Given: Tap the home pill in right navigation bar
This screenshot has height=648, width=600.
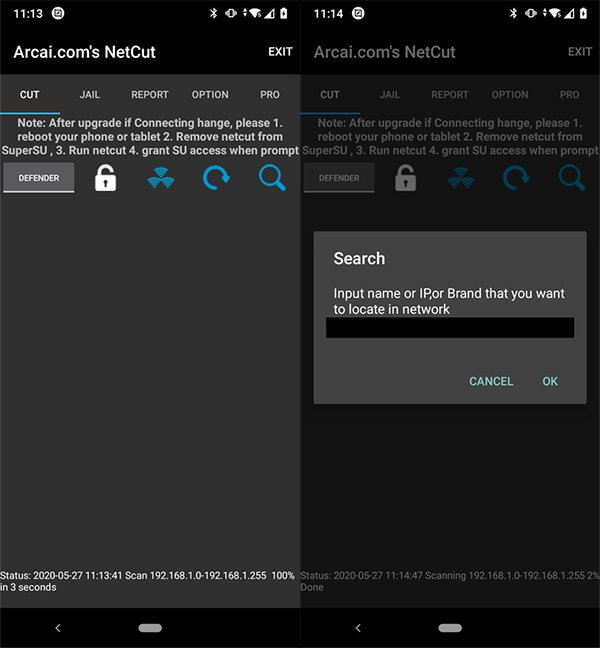Looking at the screenshot, I should tap(450, 628).
